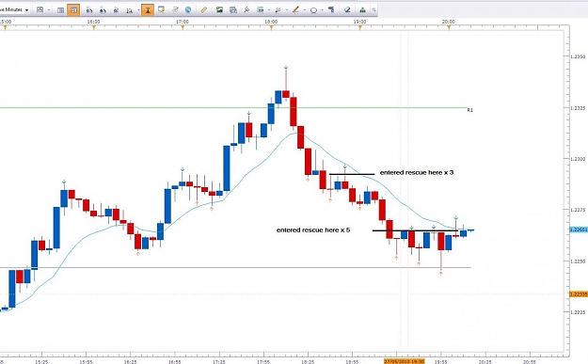588x364 pixels.
Task: Click the pin tool icon
Action: [246, 10]
